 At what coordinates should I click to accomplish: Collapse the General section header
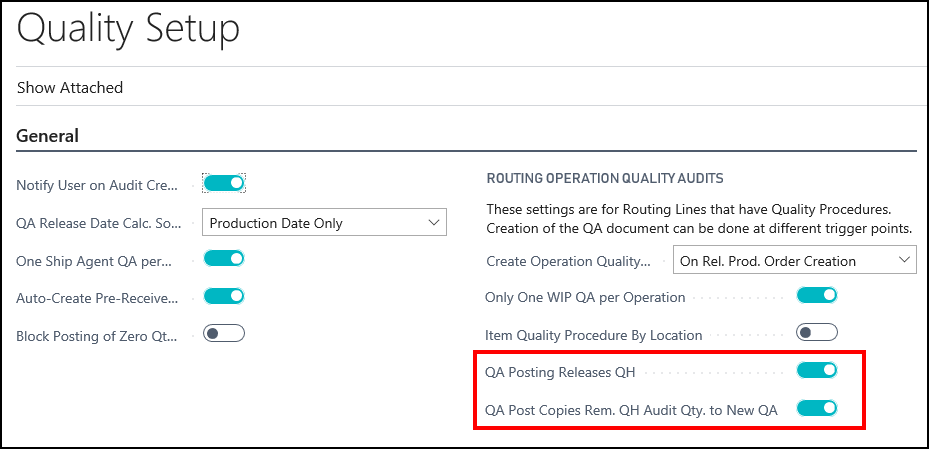48,135
